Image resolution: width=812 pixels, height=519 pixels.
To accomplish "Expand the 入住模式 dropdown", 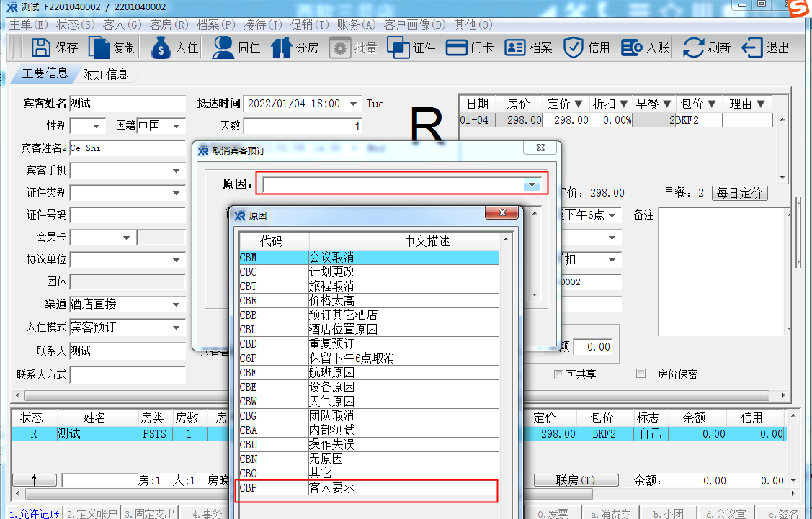I will (x=177, y=327).
